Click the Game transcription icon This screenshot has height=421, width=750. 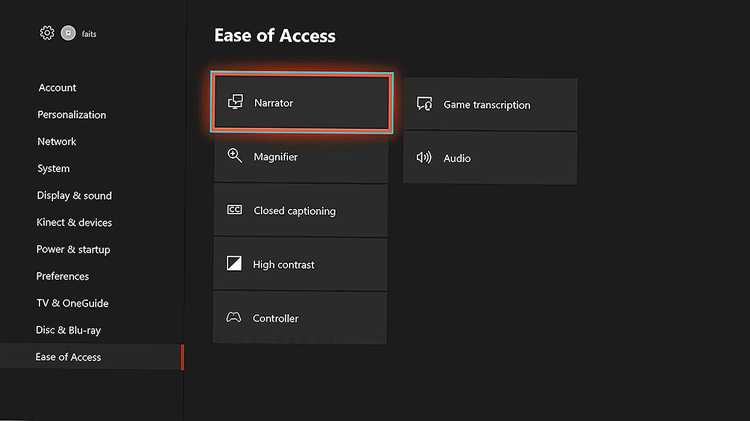[424, 104]
